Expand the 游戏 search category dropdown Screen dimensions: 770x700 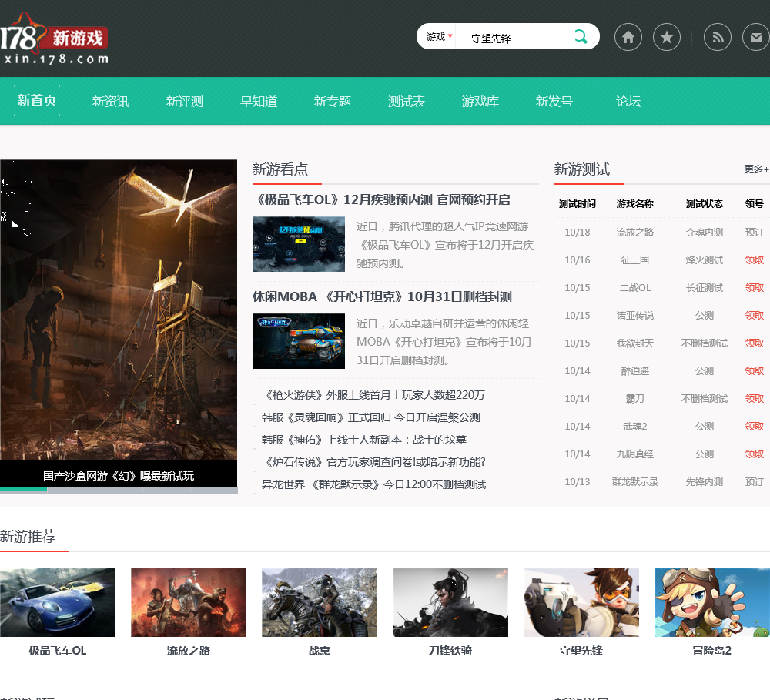[x=439, y=36]
